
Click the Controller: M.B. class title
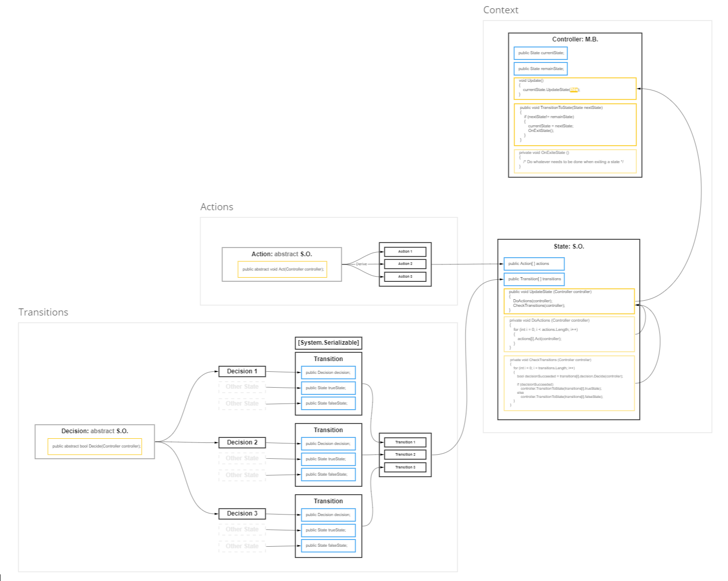(575, 39)
